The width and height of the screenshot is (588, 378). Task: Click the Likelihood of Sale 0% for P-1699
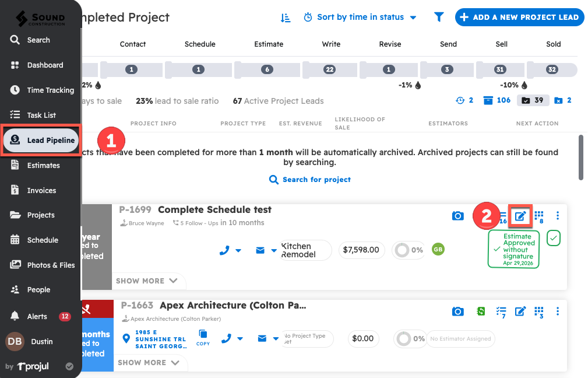[408, 250]
